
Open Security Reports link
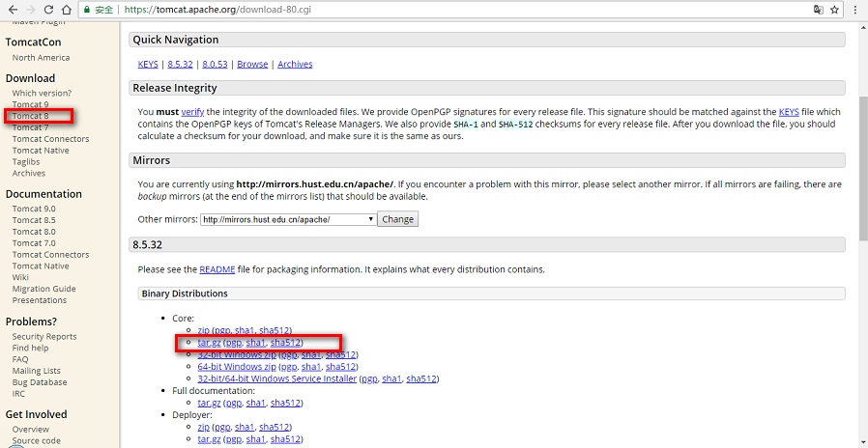pyautogui.click(x=44, y=336)
